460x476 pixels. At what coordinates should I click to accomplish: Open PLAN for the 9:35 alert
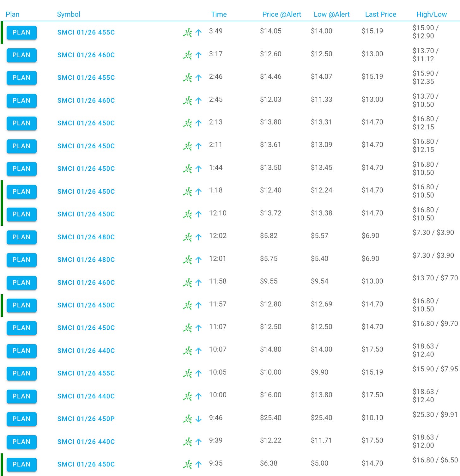(x=21, y=465)
